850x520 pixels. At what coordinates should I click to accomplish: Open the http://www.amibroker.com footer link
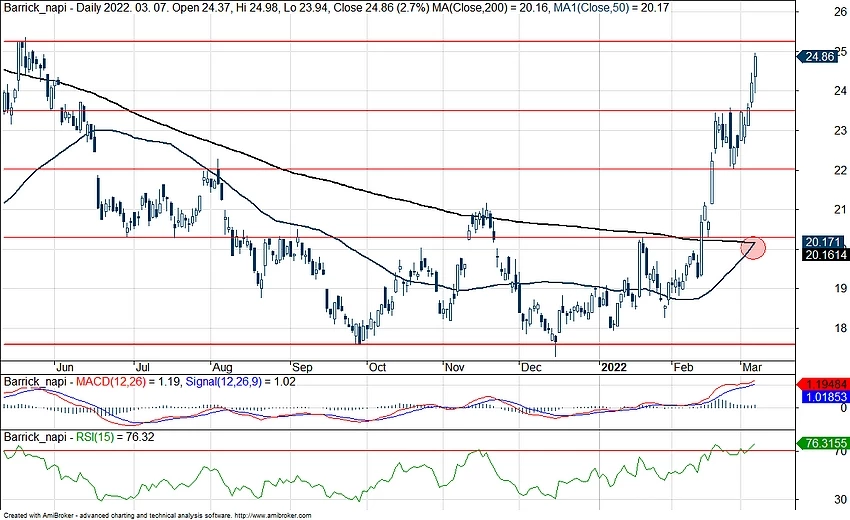point(273,516)
